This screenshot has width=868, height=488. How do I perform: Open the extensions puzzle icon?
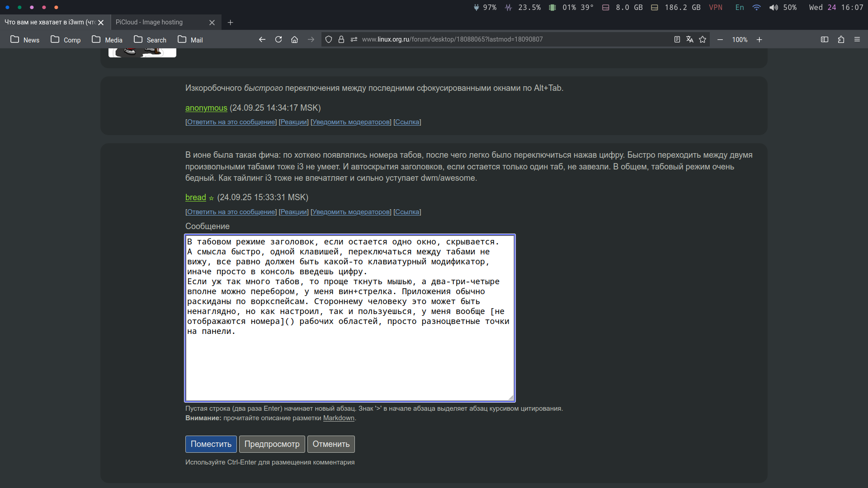[x=841, y=40]
